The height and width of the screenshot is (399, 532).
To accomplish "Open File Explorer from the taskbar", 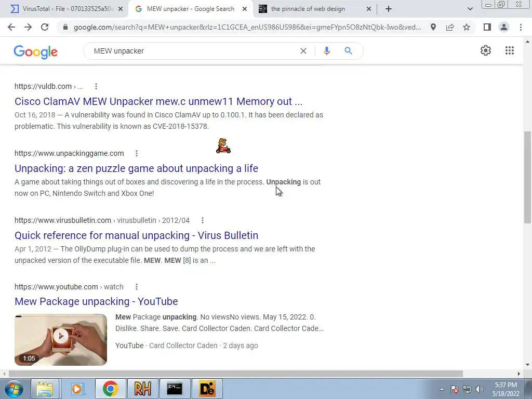I will (45, 389).
